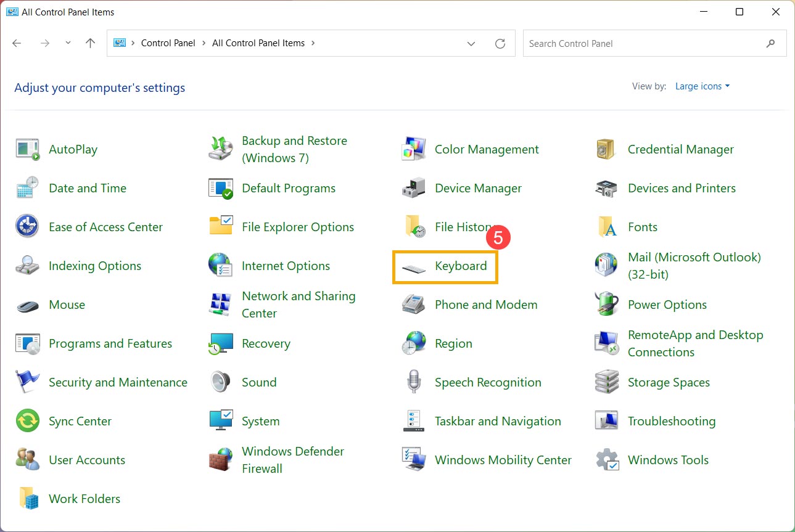The height and width of the screenshot is (532, 795).
Task: Open RemoteApp and Desktop Connections icon
Action: point(607,343)
